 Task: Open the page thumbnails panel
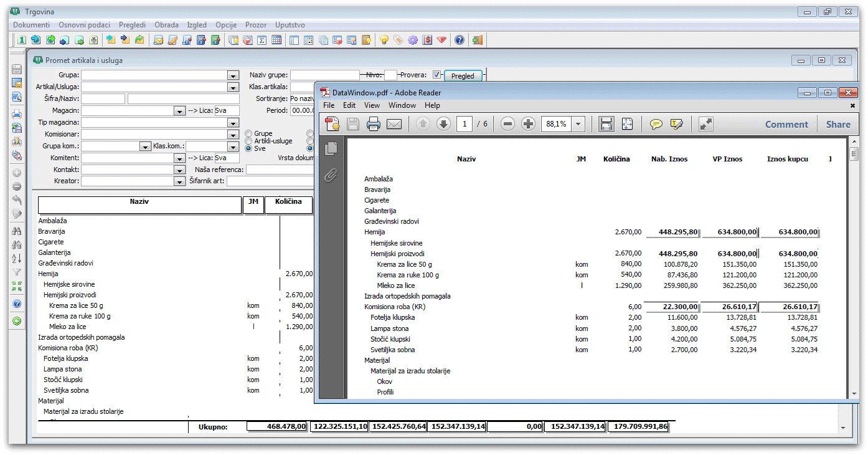pyautogui.click(x=331, y=148)
